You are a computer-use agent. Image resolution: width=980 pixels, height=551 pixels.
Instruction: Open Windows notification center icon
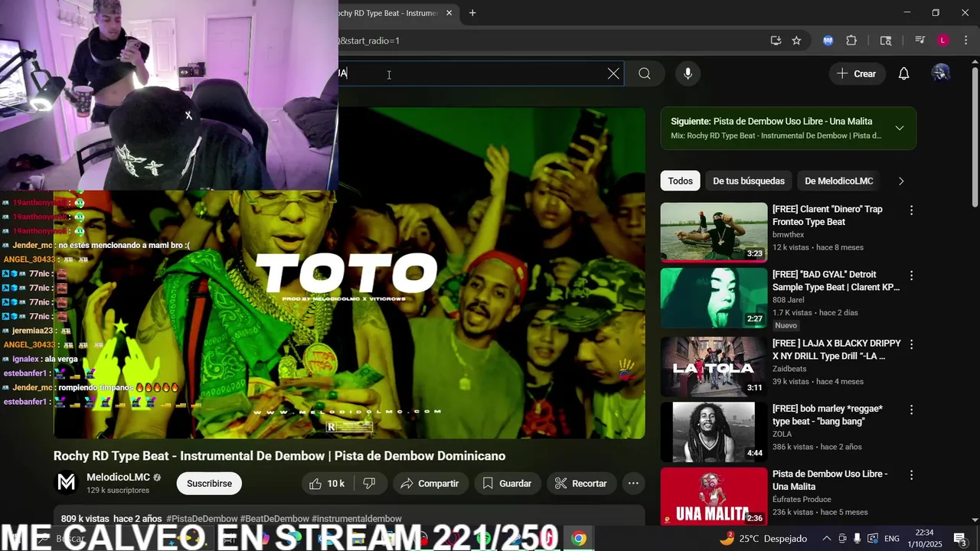pos(960,539)
